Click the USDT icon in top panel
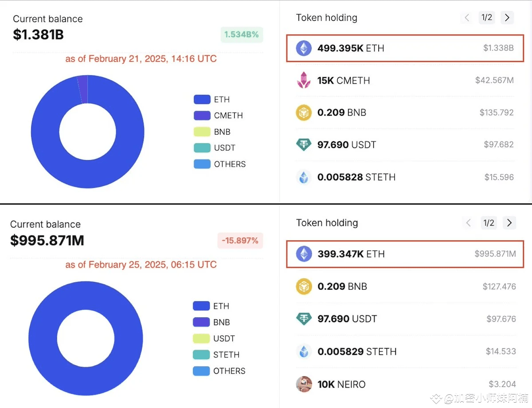The width and height of the screenshot is (532, 408). tap(304, 144)
